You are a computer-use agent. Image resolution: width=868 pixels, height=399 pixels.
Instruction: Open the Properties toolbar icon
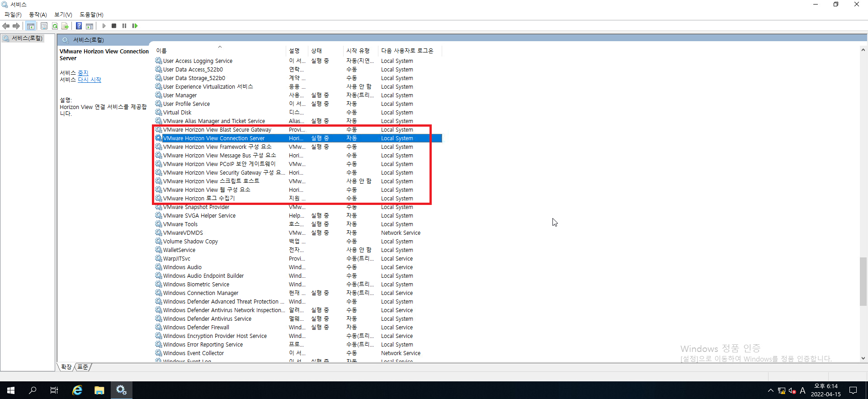44,26
